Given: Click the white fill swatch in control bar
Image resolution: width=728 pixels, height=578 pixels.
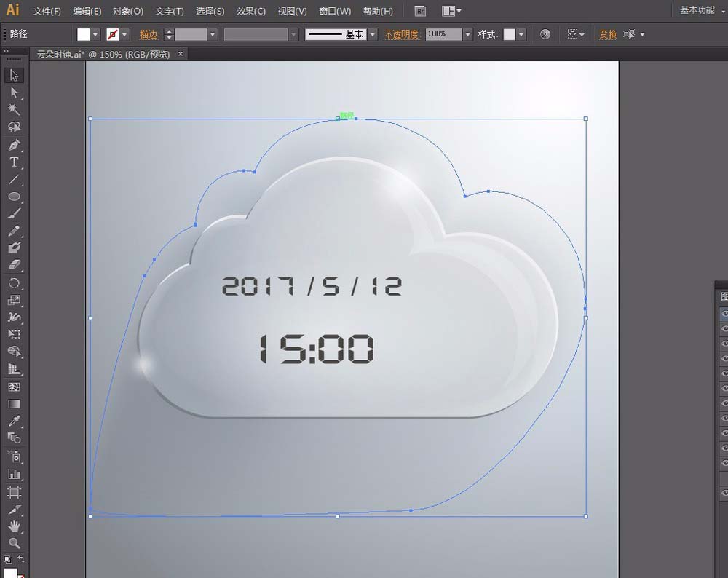Looking at the screenshot, I should (x=84, y=34).
